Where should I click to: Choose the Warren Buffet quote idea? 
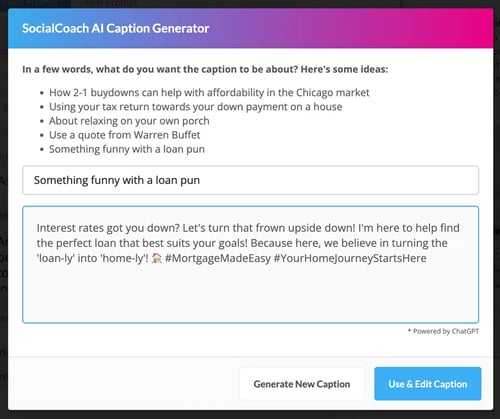point(125,135)
